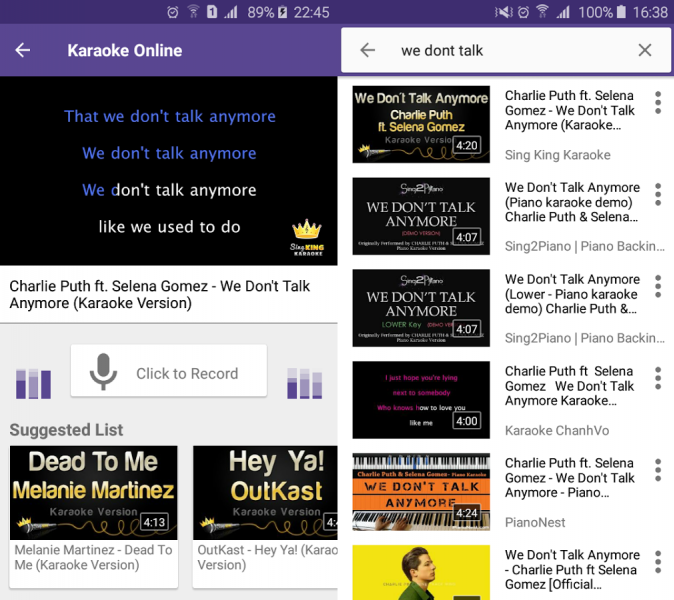674x600 pixels.
Task: Open Sing2Piano Lower Key thumbnail
Action: click(421, 308)
